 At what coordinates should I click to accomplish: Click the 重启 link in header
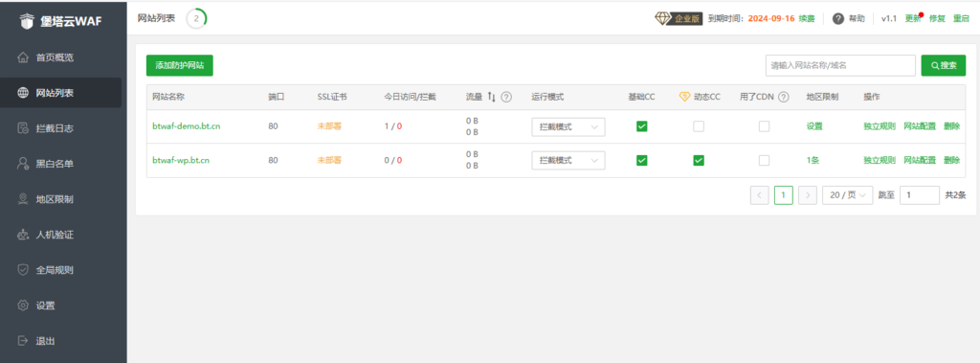(x=961, y=19)
